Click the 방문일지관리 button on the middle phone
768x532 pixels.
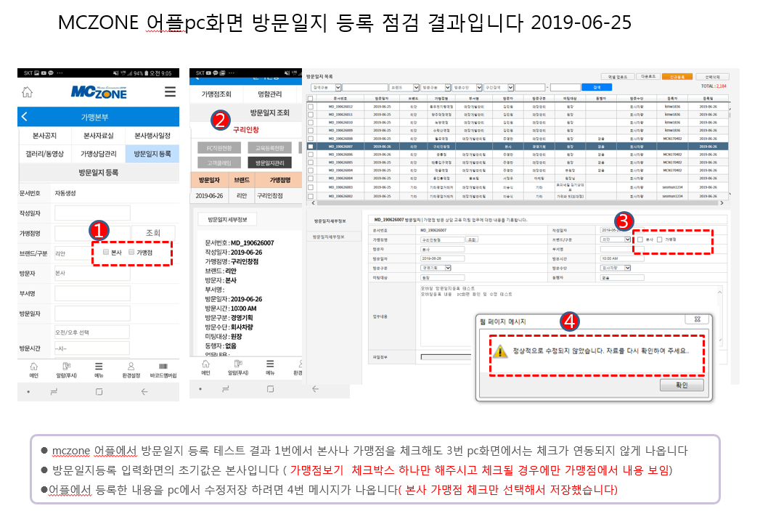tap(270, 162)
